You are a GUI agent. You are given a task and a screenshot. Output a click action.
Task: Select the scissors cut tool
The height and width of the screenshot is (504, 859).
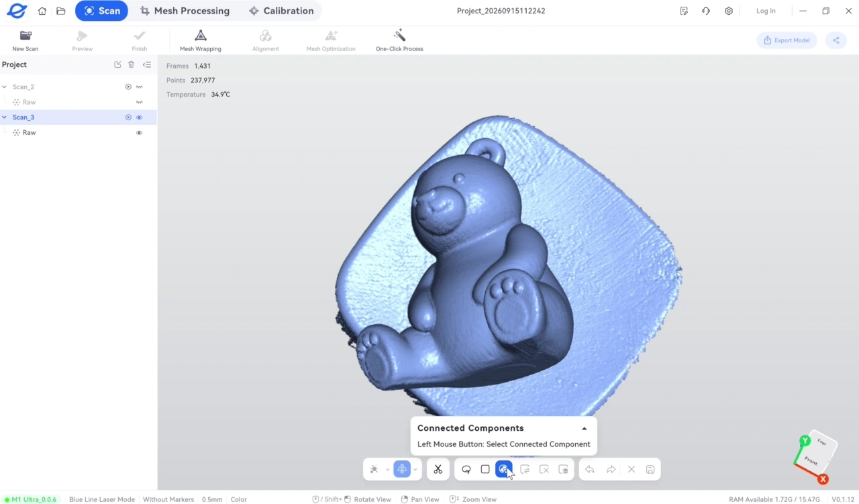pyautogui.click(x=438, y=469)
